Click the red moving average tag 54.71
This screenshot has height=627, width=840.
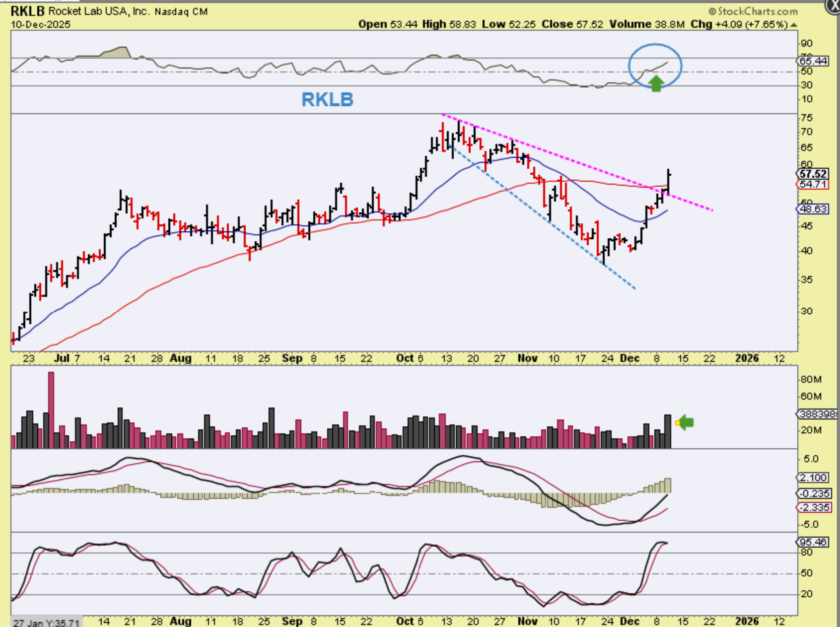point(814,184)
